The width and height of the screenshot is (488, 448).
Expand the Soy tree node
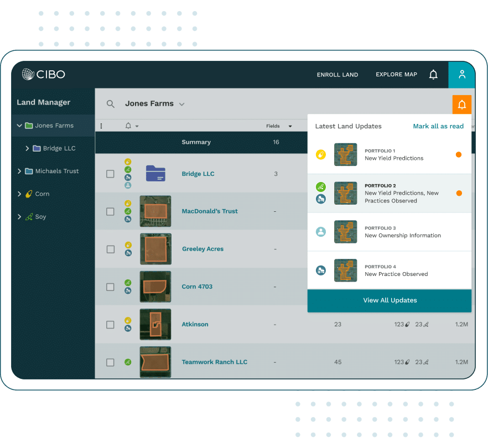[19, 217]
